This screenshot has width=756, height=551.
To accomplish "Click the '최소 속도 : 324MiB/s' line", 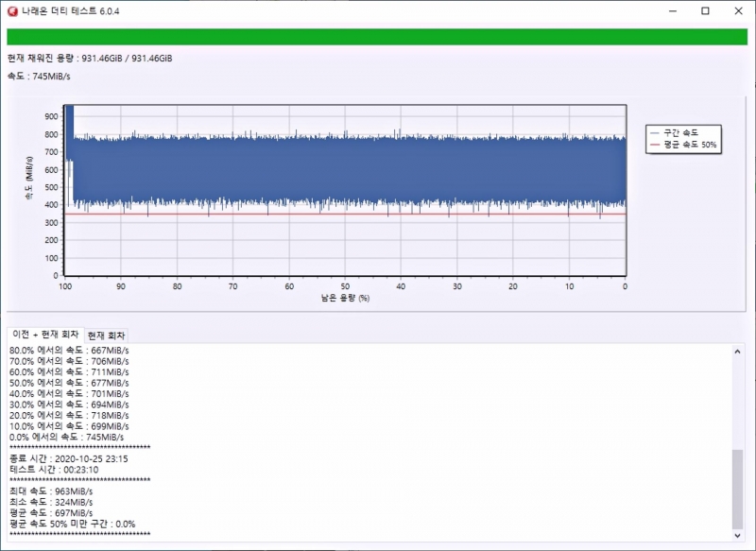I will tap(51, 502).
